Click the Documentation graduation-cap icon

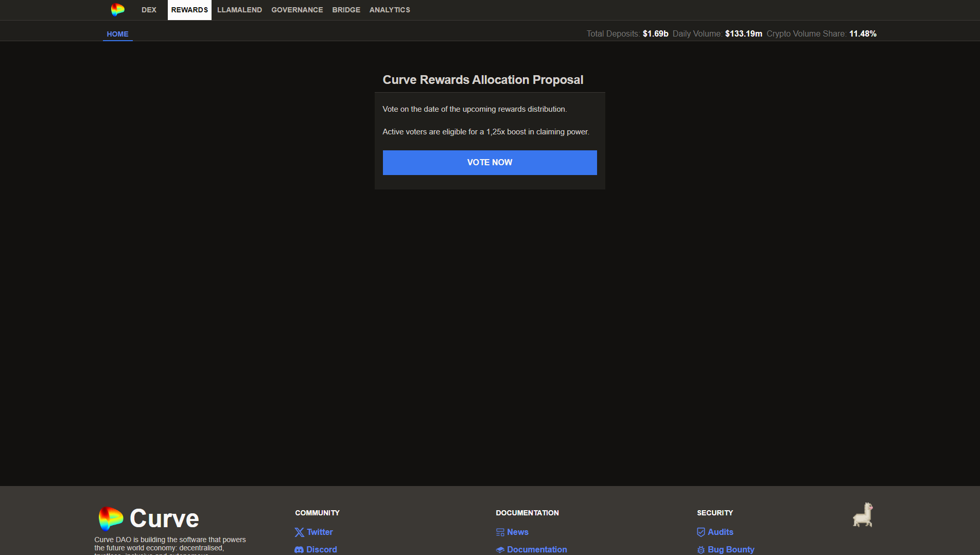500,550
